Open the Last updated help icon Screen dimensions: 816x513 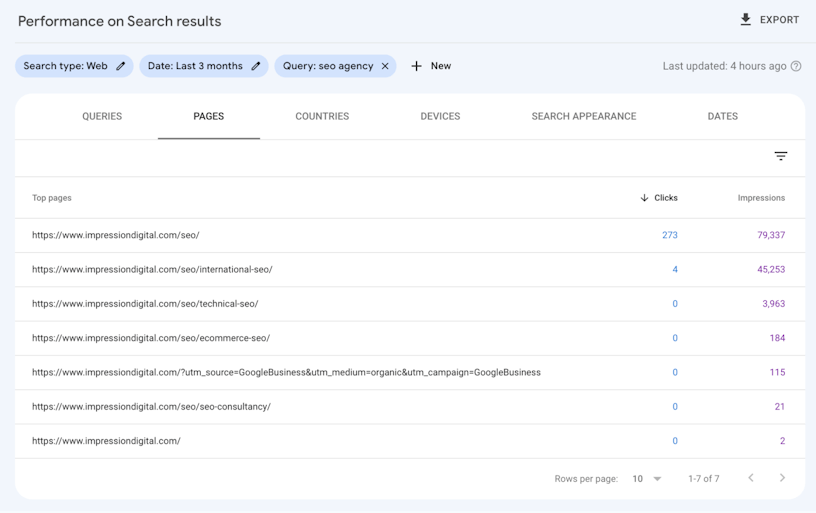click(796, 66)
